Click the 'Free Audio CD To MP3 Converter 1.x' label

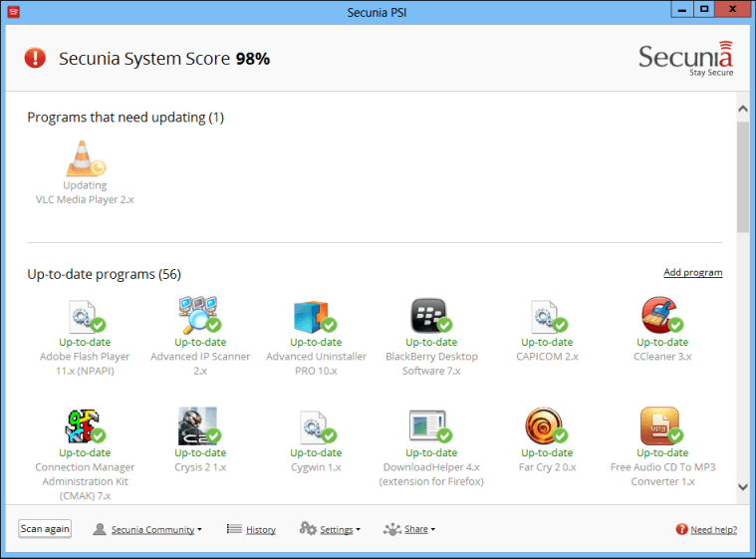[x=662, y=474]
